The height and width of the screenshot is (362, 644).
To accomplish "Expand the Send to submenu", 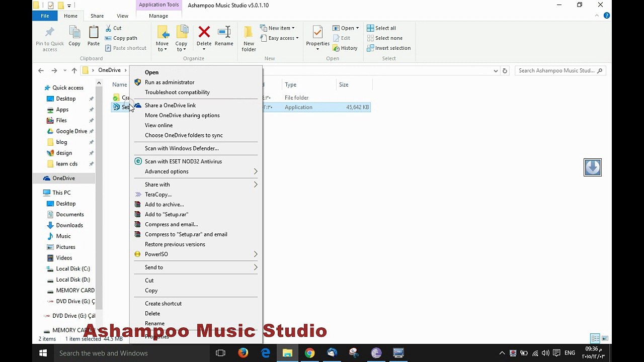I will coord(196,267).
